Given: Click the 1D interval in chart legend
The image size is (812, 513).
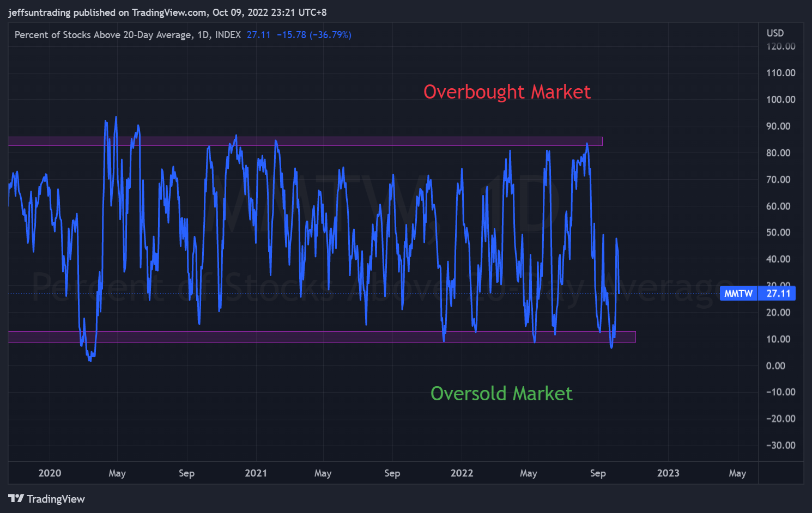Looking at the screenshot, I should click(203, 35).
